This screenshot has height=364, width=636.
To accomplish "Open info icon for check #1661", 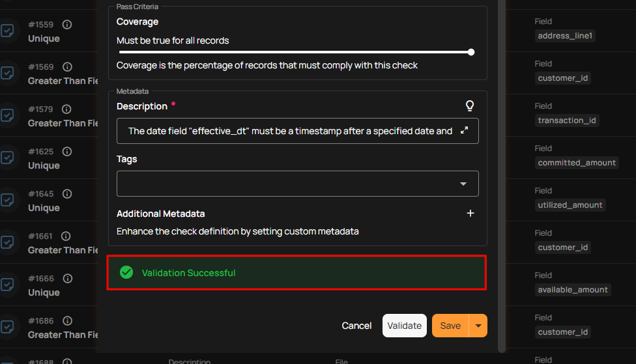I will [67, 236].
